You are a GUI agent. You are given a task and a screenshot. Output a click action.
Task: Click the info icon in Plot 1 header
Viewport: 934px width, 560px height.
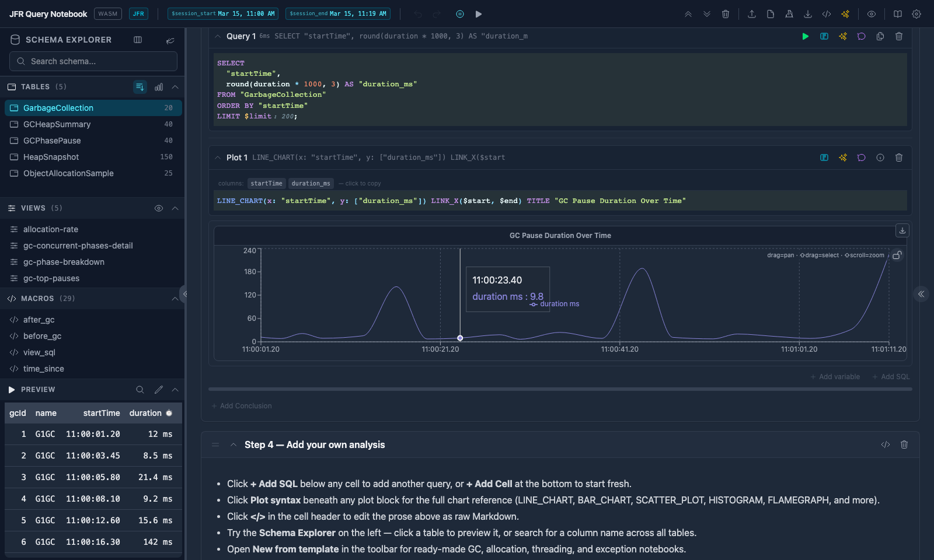(x=880, y=157)
